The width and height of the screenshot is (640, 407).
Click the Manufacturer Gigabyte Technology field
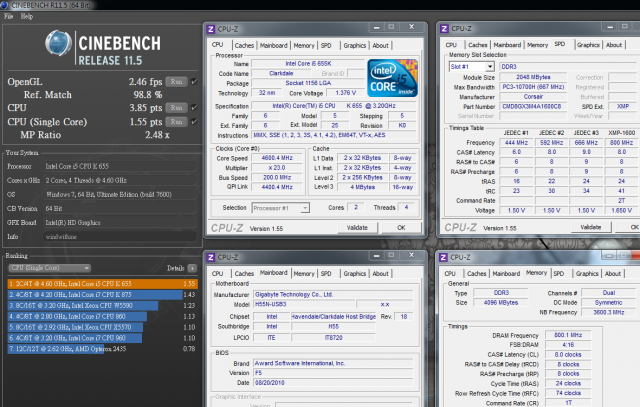pos(334,295)
